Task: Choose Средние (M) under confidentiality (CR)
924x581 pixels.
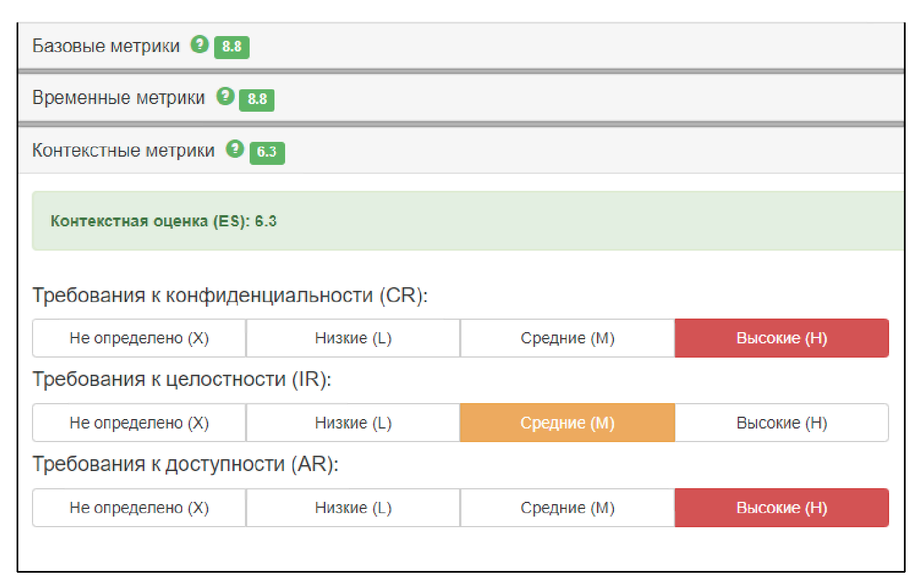Action: pyautogui.click(x=567, y=339)
